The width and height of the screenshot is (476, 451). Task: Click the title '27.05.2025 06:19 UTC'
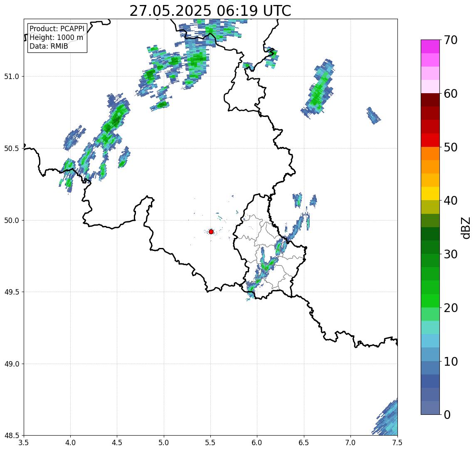(210, 11)
